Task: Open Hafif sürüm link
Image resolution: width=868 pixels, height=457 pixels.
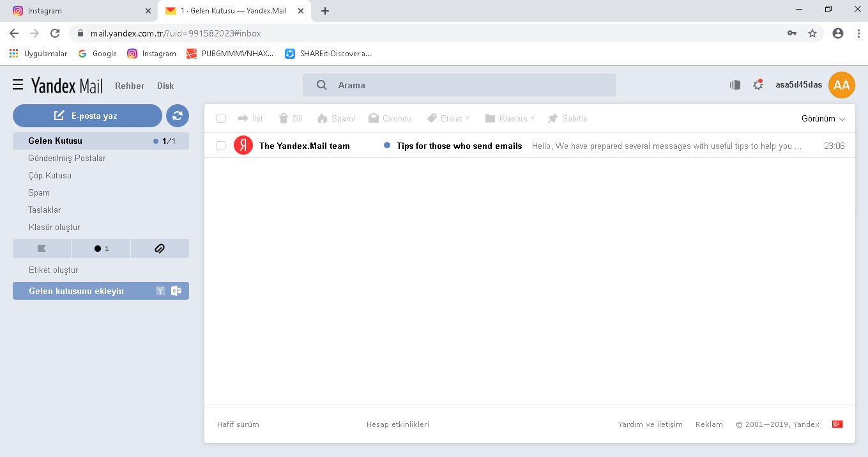Action: point(238,424)
